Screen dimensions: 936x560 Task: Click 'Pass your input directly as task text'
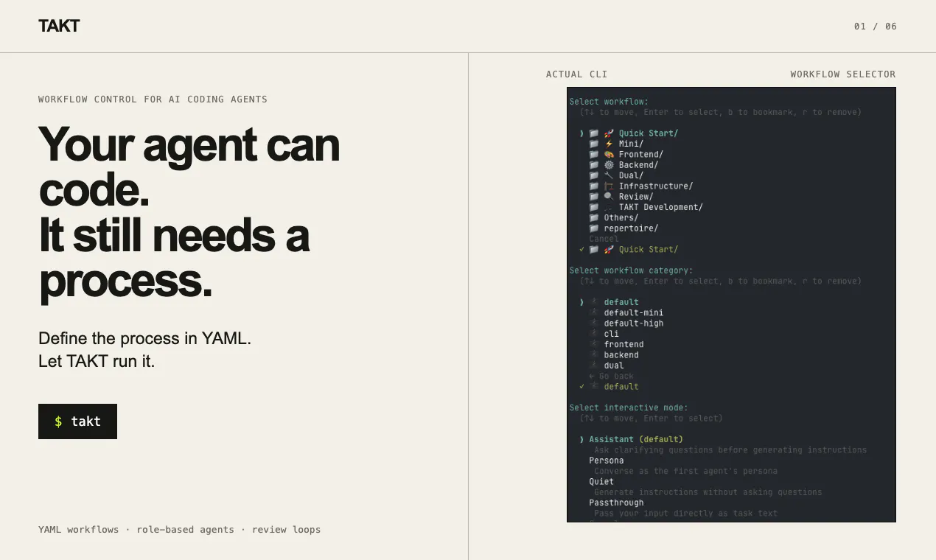click(685, 513)
